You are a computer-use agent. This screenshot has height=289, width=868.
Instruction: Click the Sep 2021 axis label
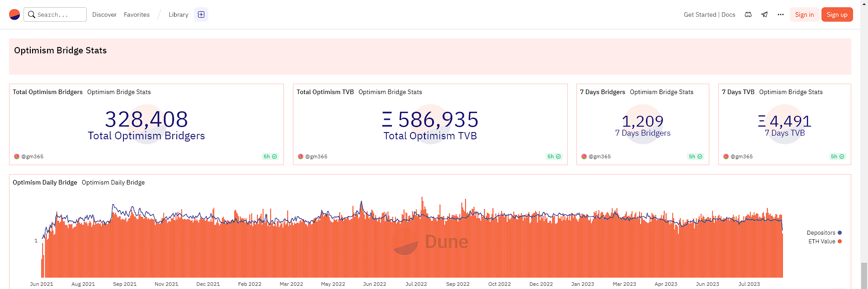[125, 284]
